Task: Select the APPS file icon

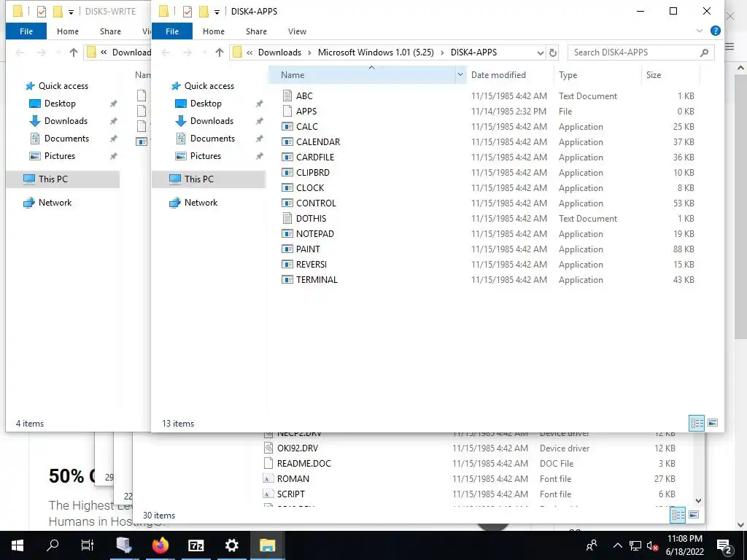Action: coord(287,111)
